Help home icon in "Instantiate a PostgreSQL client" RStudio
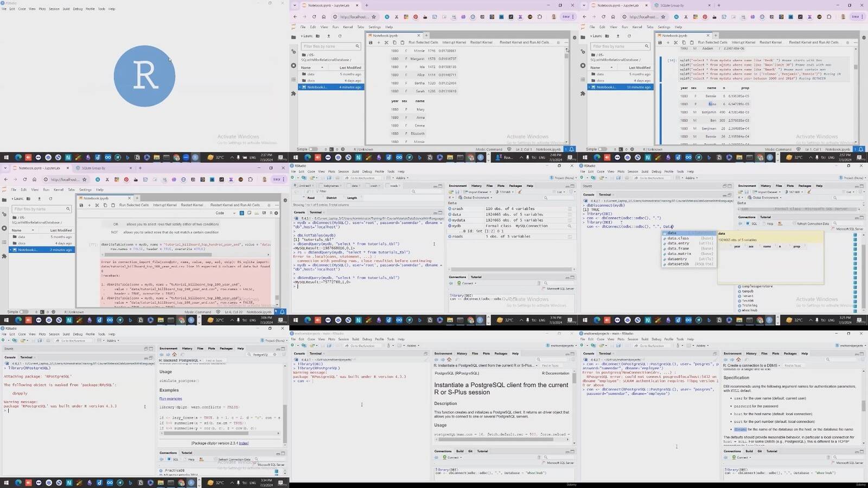Image resolution: width=868 pixels, height=488 pixels. (x=449, y=359)
